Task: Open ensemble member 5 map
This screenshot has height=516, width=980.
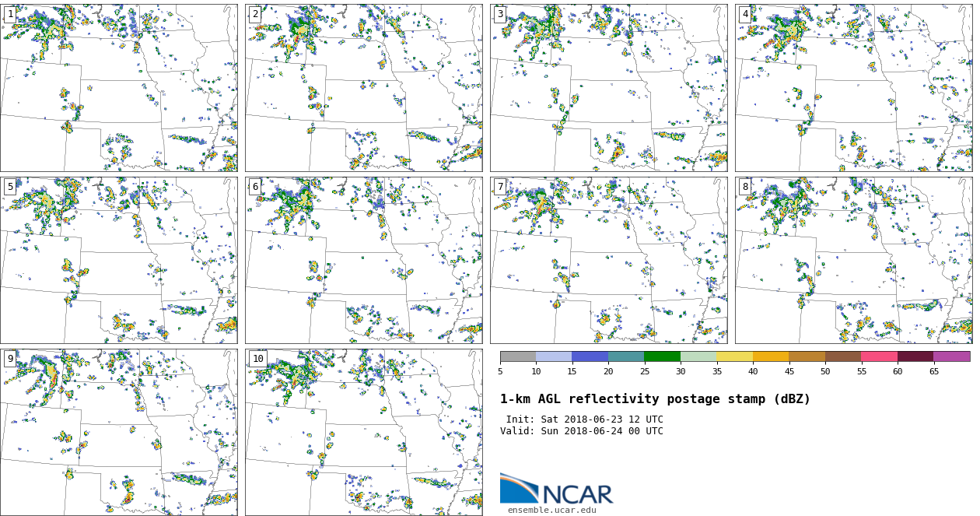Action: (119, 260)
